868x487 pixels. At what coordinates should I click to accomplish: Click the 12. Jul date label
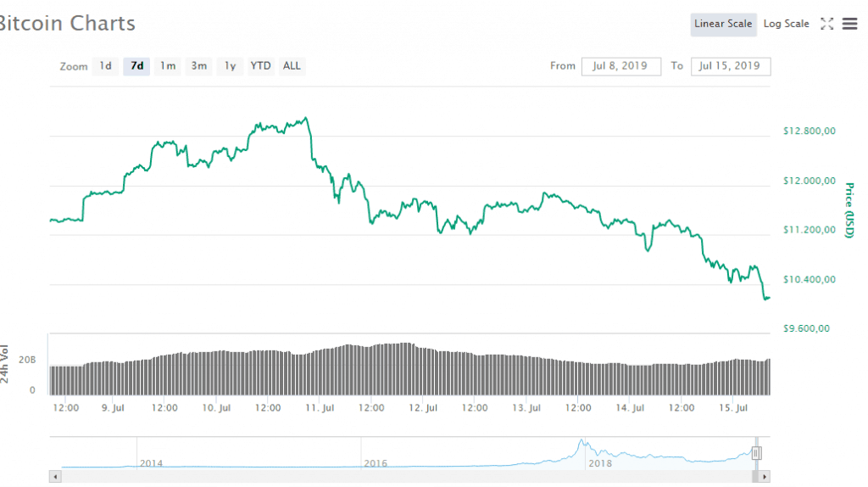[423, 408]
